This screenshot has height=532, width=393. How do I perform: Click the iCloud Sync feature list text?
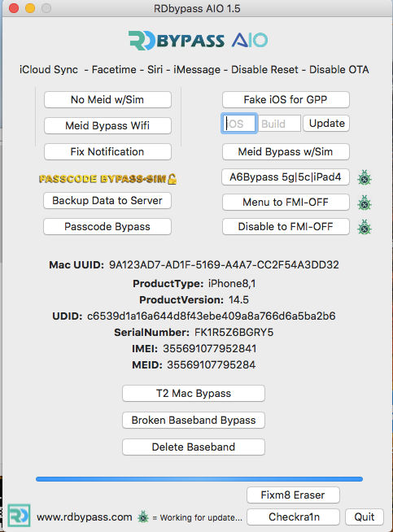pos(194,70)
